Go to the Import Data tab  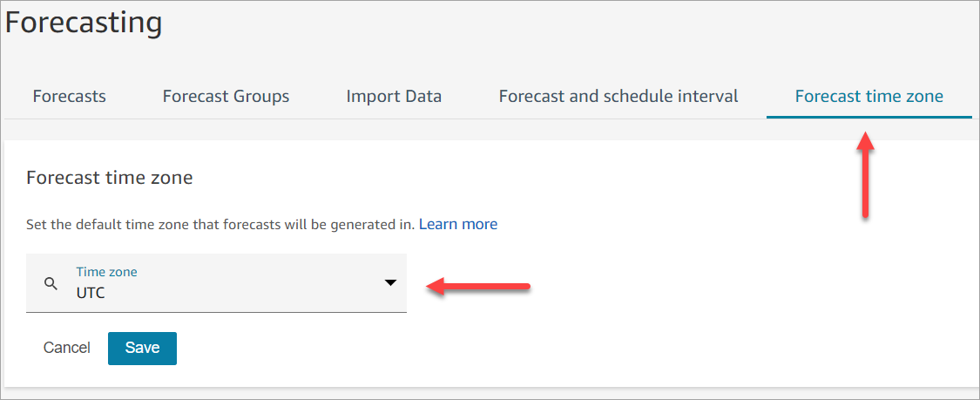(394, 96)
